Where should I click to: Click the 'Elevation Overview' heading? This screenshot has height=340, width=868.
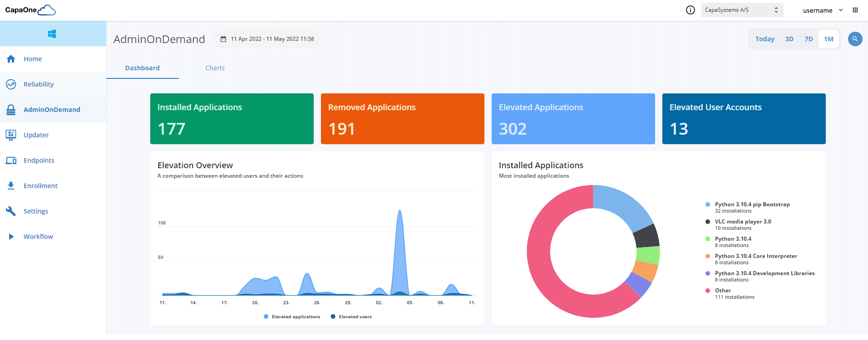pyautogui.click(x=195, y=165)
